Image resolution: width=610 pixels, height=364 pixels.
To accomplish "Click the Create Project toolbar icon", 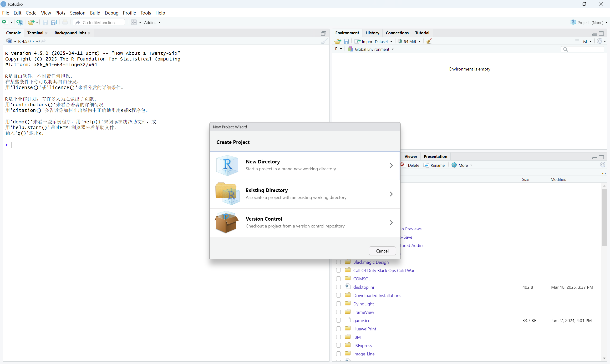I will pyautogui.click(x=20, y=22).
